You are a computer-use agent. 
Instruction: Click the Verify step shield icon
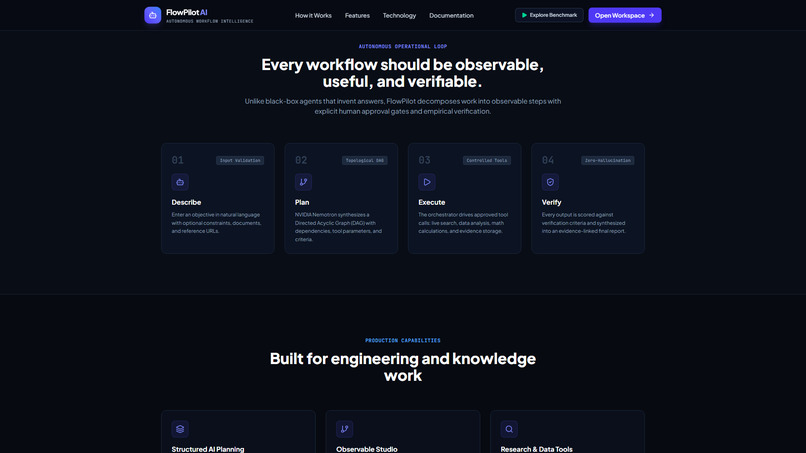pyautogui.click(x=550, y=182)
